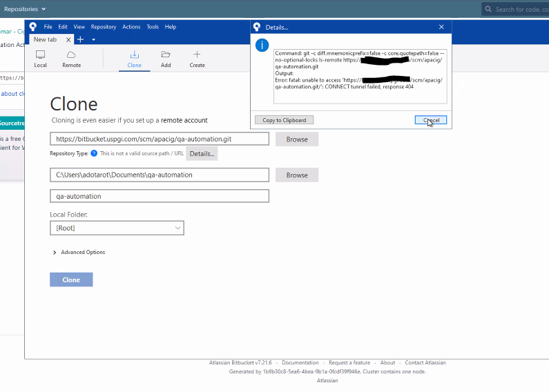Open the Repository menu
This screenshot has width=549, height=392.
[x=104, y=27]
